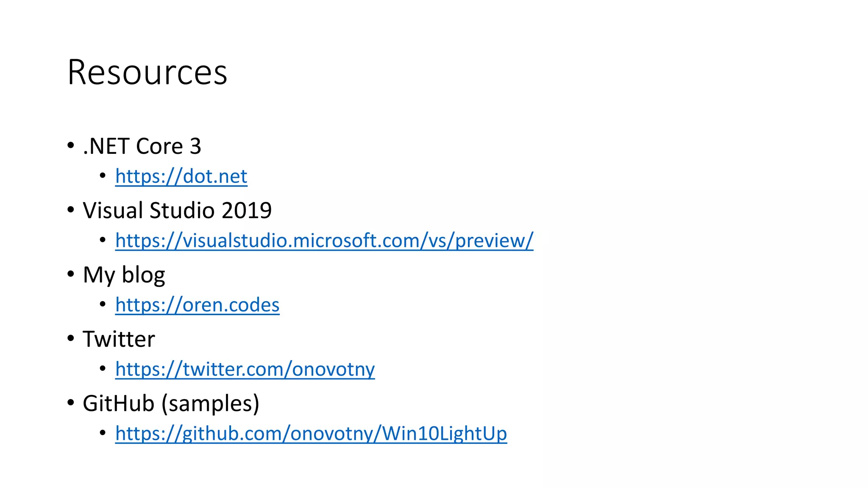The height and width of the screenshot is (488, 868).
Task: Click the sub-bullet before the github.com link
Action: [103, 433]
